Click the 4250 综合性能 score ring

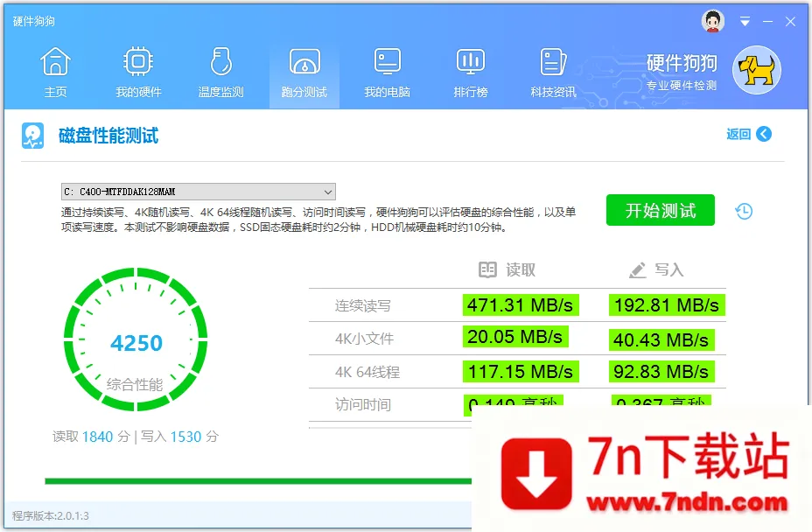click(x=136, y=343)
